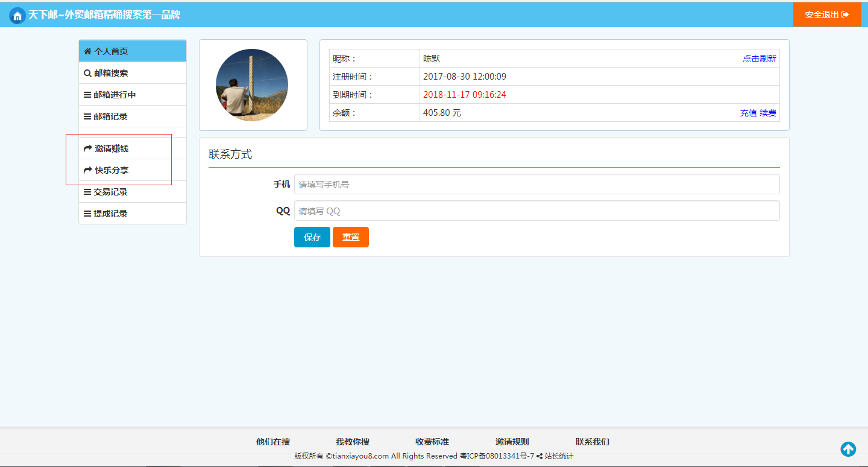Focus the 手机 phone number field
The image size is (868, 467).
(x=536, y=185)
